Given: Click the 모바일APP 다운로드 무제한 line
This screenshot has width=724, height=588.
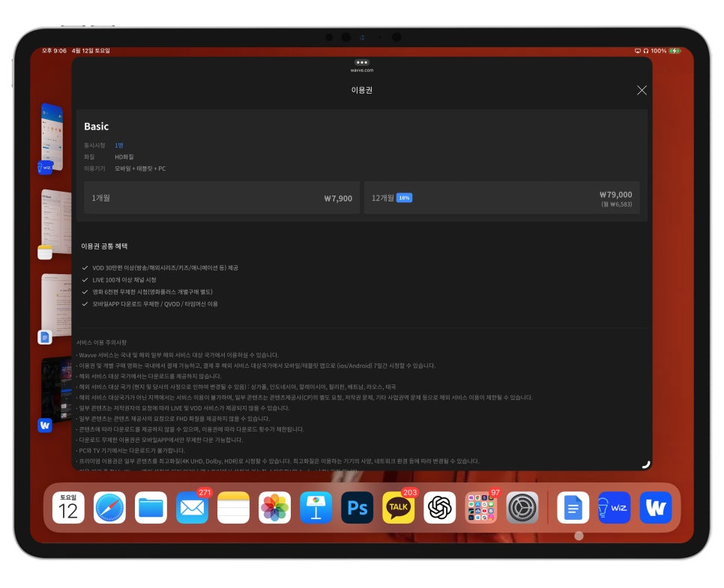Looking at the screenshot, I should pyautogui.click(x=154, y=303).
